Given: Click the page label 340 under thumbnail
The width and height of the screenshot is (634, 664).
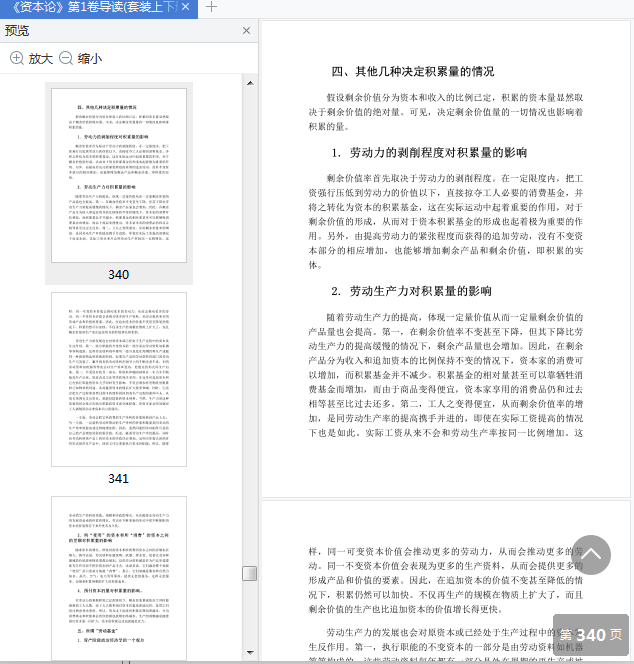Looking at the screenshot, I should coord(119,274).
